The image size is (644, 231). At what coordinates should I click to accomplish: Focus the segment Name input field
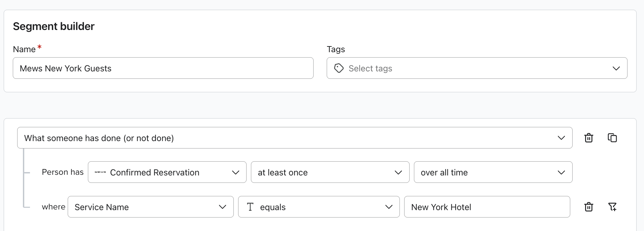(163, 68)
